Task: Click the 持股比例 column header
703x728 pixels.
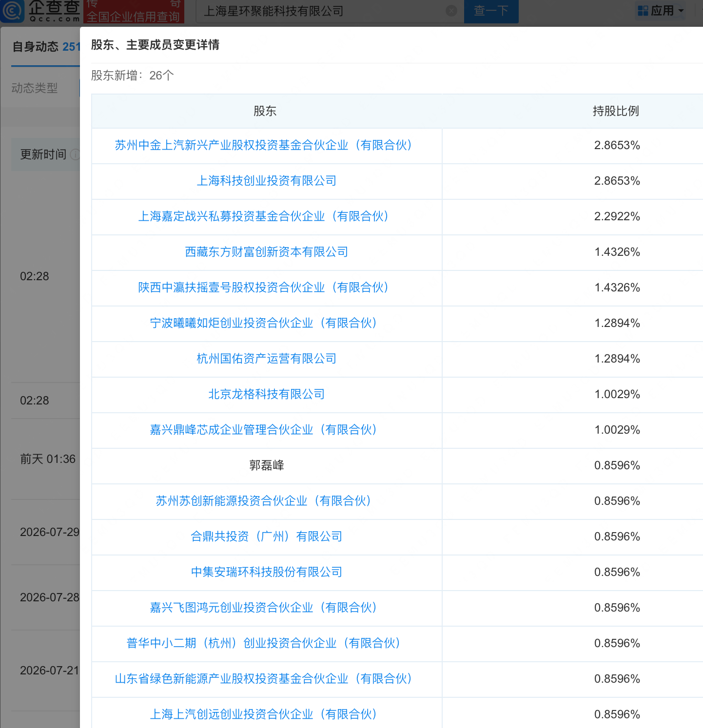Action: click(x=616, y=111)
